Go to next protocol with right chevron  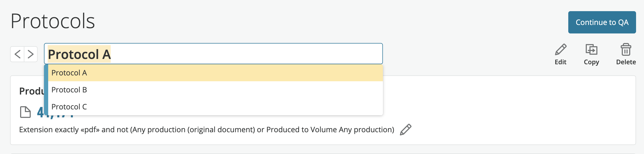tap(31, 54)
